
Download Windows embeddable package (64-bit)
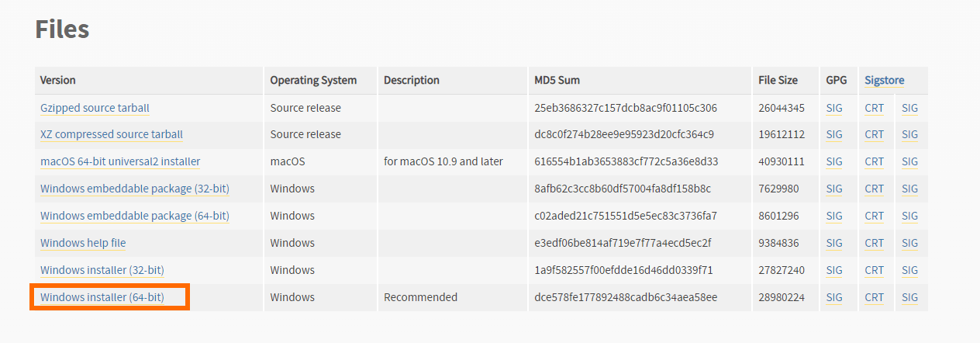(135, 216)
